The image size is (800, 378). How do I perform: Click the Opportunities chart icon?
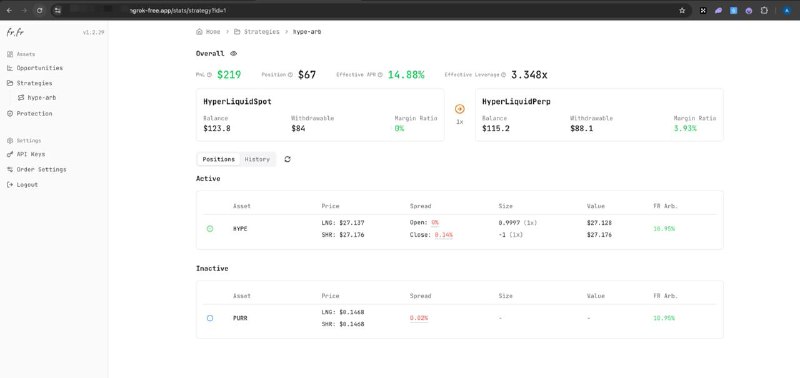[10, 68]
